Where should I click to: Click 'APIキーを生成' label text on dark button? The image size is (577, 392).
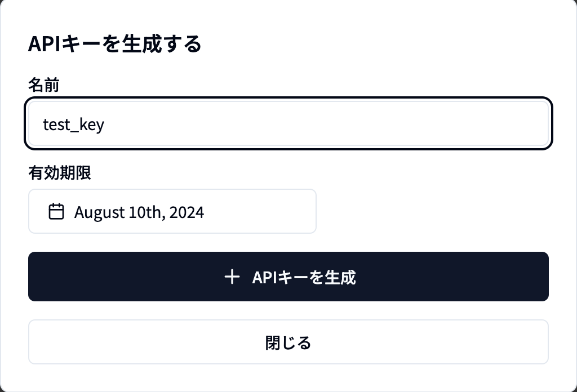[x=304, y=277]
